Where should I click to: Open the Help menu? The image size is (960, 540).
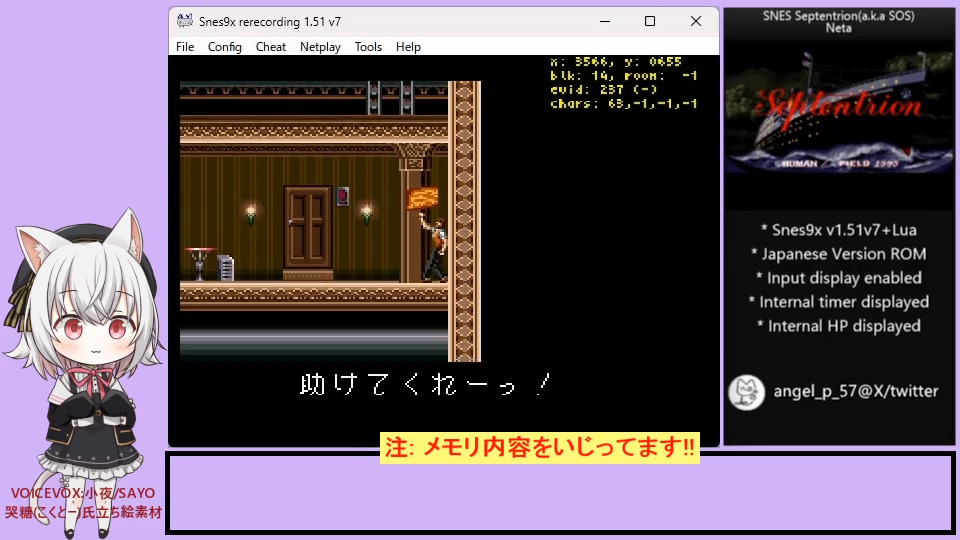(408, 47)
